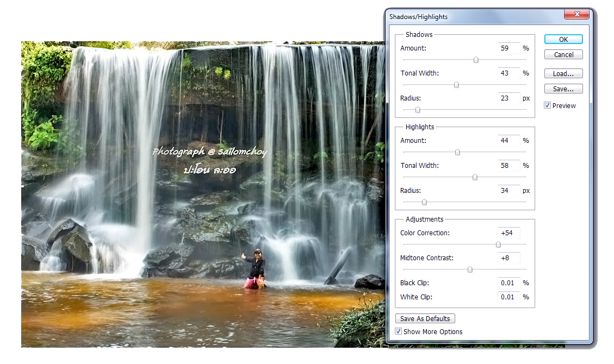Viewport: 614px width, 364px height.
Task: Click the Save As Defaults button
Action: [425, 319]
